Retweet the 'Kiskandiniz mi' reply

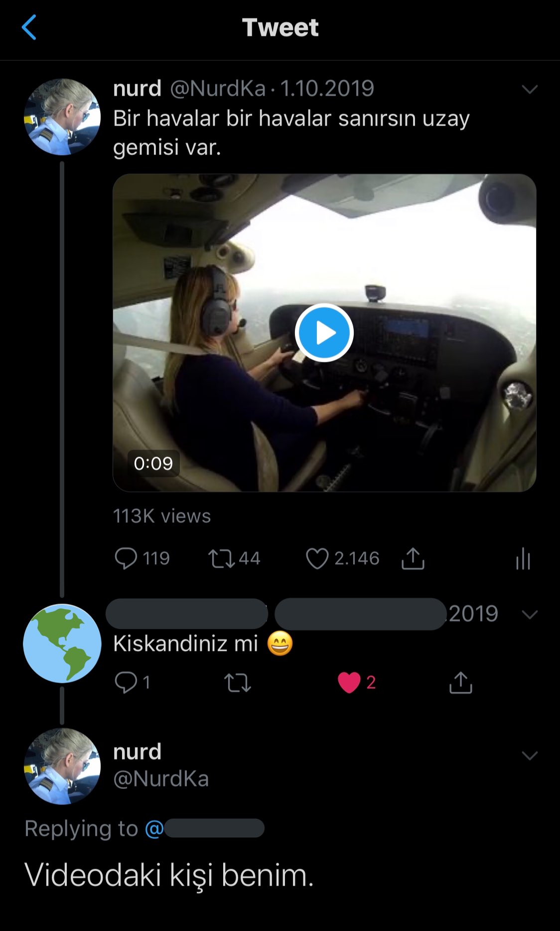coord(237,682)
